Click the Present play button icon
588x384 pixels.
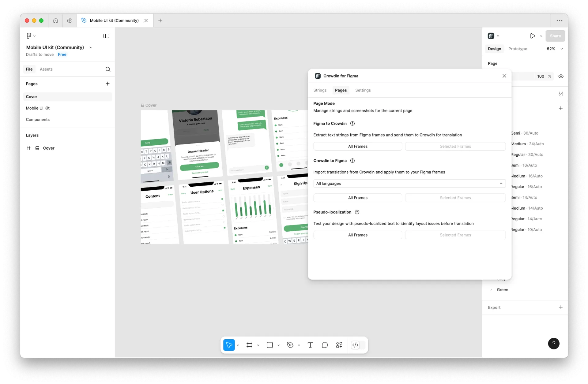(533, 36)
